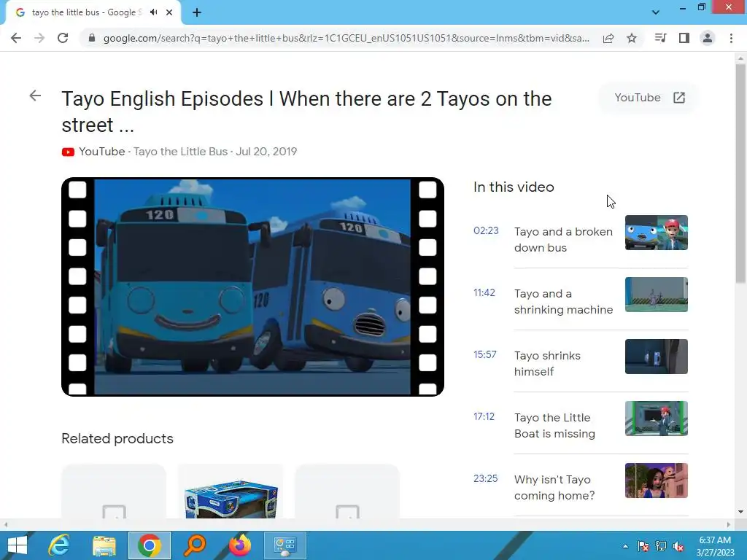Click the browser forward arrow
The width and height of the screenshot is (747, 560).
click(39, 38)
